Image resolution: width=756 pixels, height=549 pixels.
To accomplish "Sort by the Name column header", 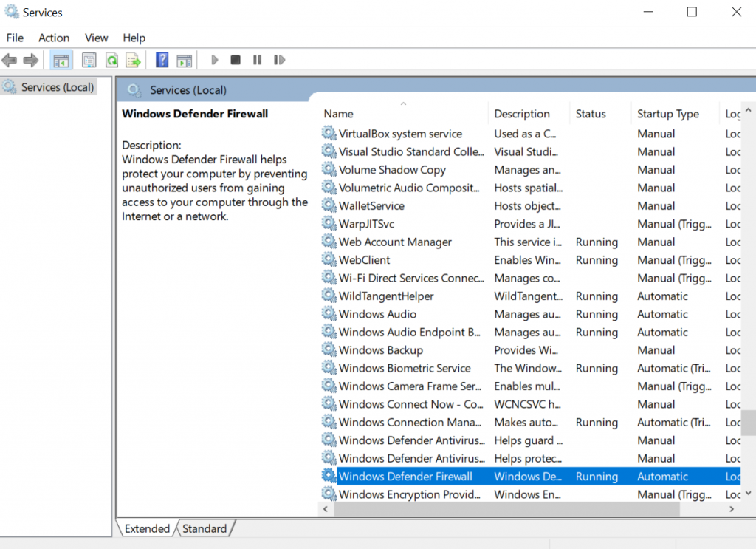I will (x=404, y=114).
